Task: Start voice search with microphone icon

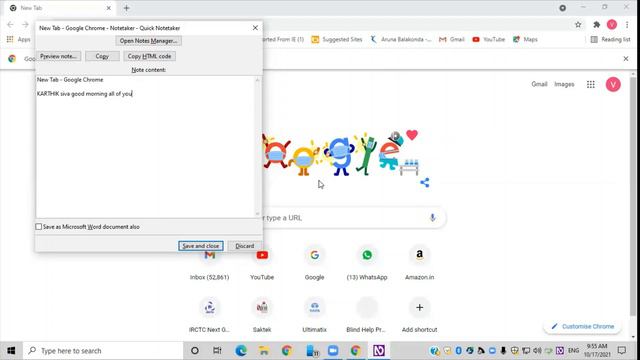Action: (x=432, y=218)
